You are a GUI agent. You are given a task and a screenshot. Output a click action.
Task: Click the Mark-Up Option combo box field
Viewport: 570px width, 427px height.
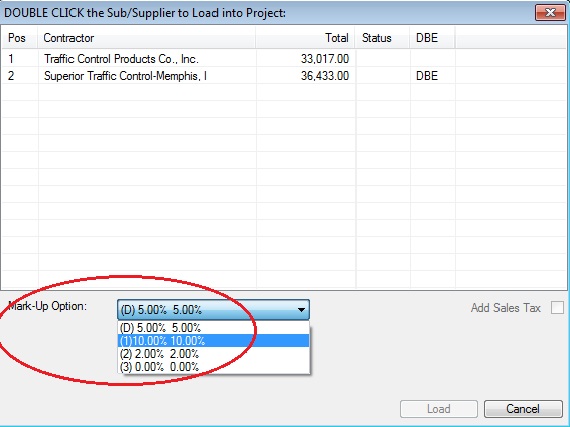click(213, 310)
